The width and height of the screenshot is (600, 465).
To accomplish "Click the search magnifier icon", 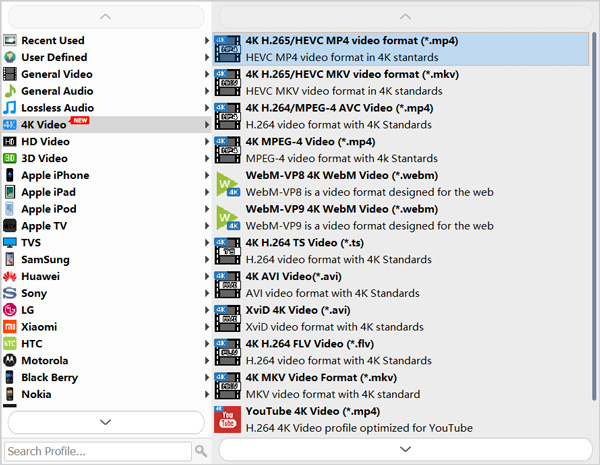I will [x=201, y=451].
